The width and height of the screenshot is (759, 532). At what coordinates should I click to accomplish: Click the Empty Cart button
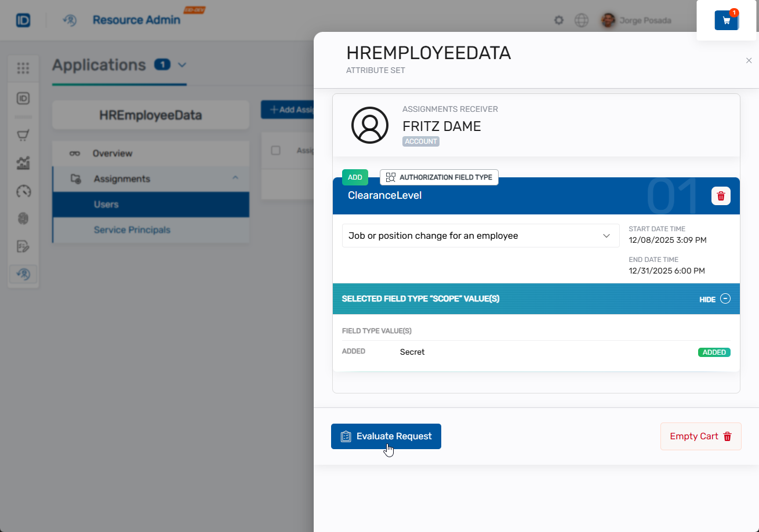click(700, 436)
